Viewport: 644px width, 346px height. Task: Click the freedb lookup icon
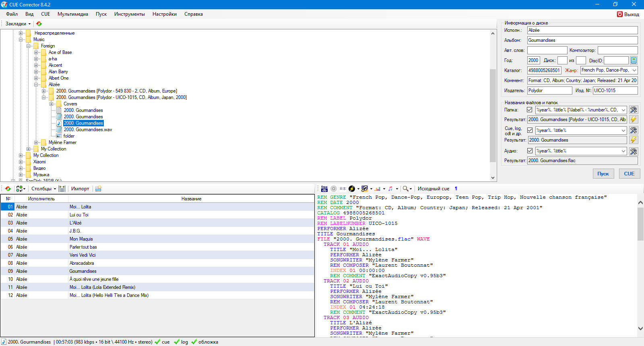point(324,189)
